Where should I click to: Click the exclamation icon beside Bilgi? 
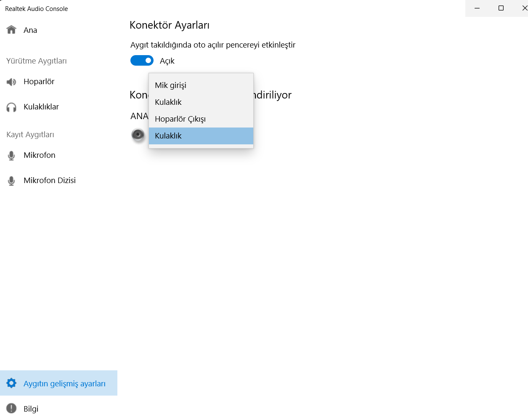point(11,408)
